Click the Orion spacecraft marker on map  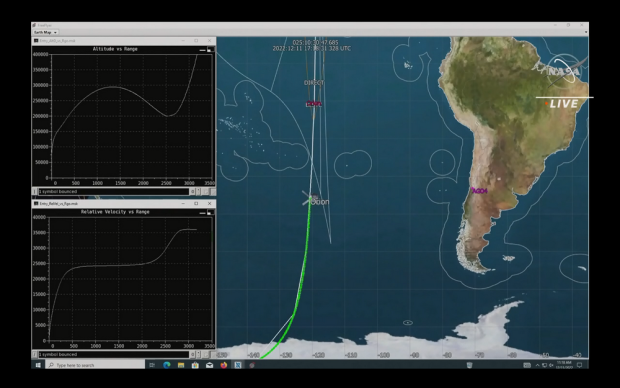pos(308,199)
